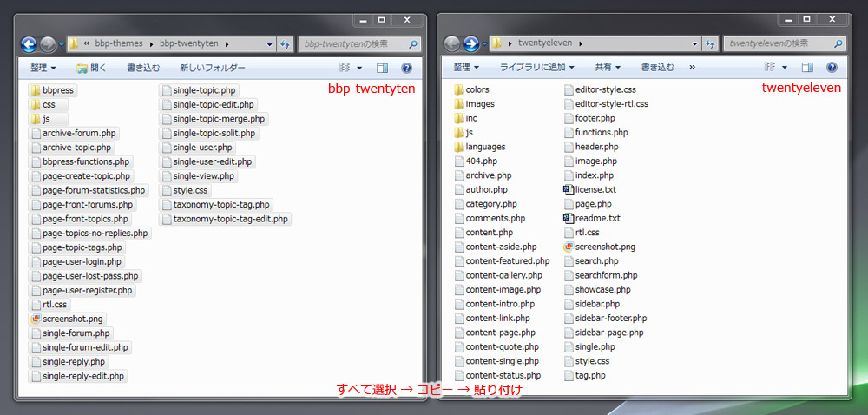Image resolution: width=868 pixels, height=415 pixels.
Task: Toggle the preview pane in twentyeleven window
Action: (807, 67)
